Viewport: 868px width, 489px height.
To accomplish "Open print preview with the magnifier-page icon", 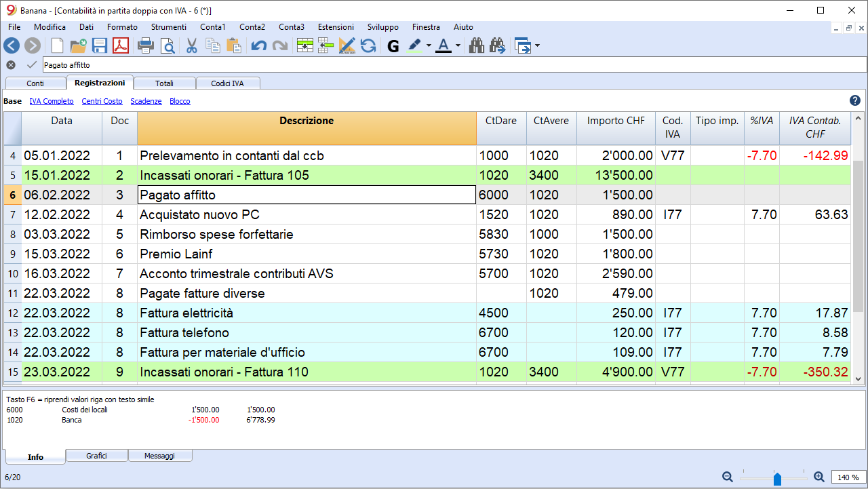I will [167, 45].
